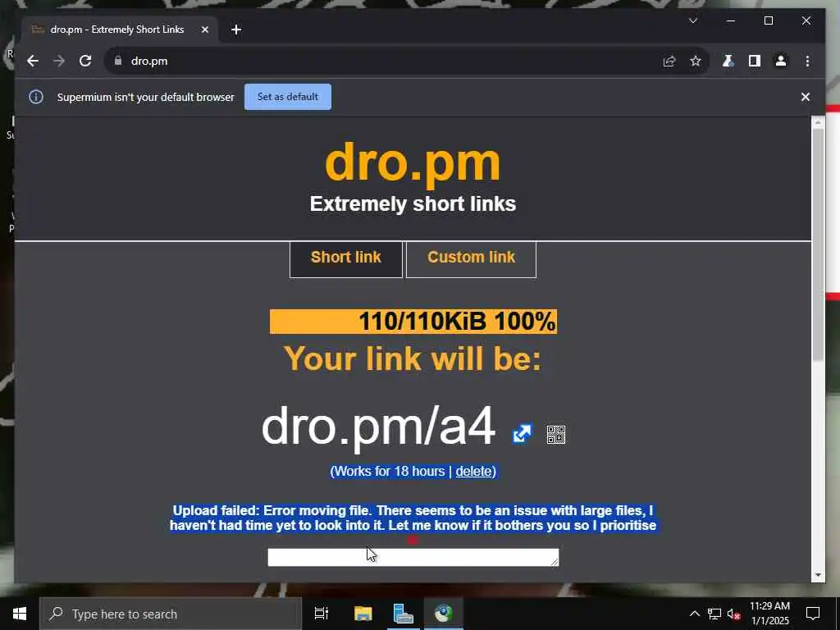Image resolution: width=840 pixels, height=630 pixels.
Task: Click the Upload failed error message
Action: coord(413,518)
